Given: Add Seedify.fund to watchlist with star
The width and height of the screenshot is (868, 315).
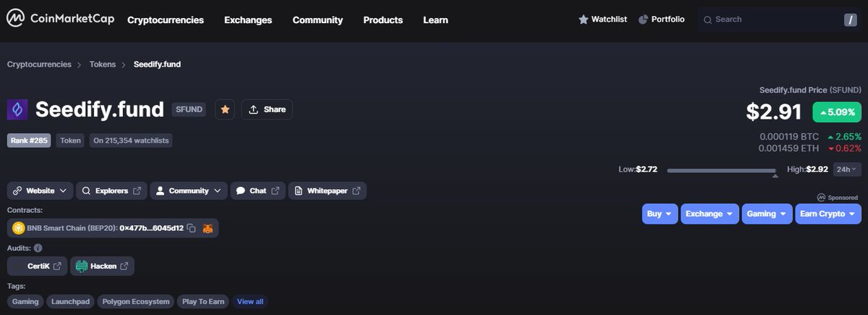Looking at the screenshot, I should click(225, 109).
